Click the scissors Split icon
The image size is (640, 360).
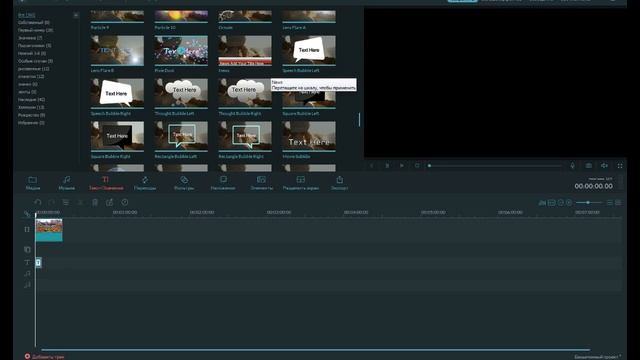(80, 202)
